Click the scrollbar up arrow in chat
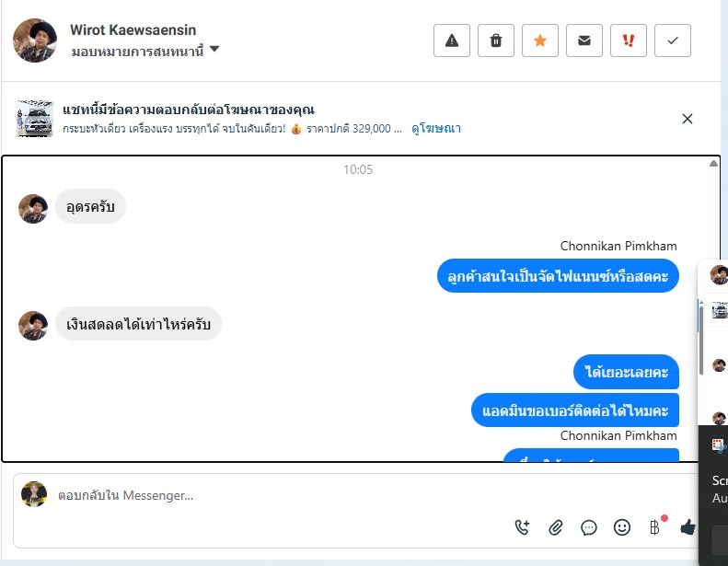 pyautogui.click(x=713, y=164)
